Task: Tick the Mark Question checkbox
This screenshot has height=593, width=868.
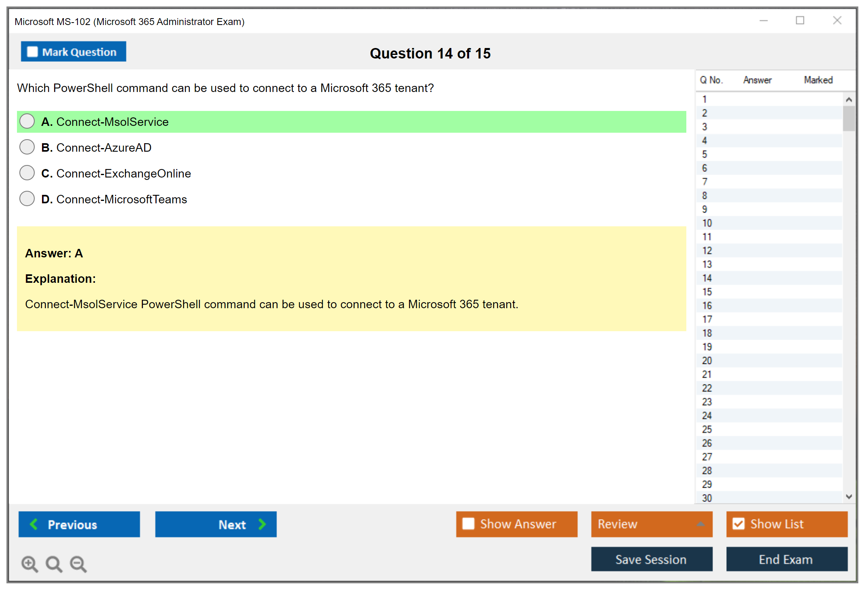Action: [x=32, y=52]
